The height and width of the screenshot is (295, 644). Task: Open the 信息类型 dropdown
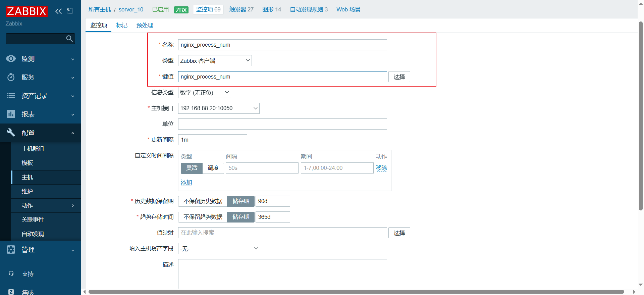click(x=204, y=93)
